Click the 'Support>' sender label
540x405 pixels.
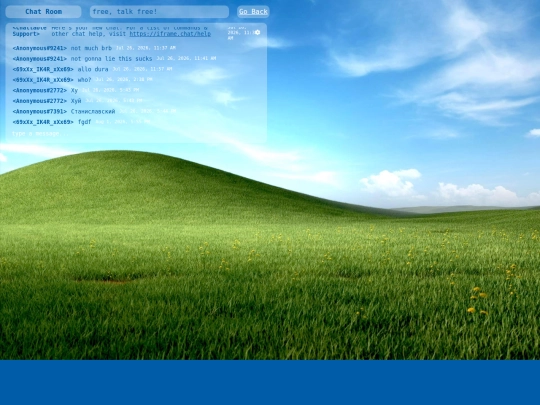pos(26,34)
